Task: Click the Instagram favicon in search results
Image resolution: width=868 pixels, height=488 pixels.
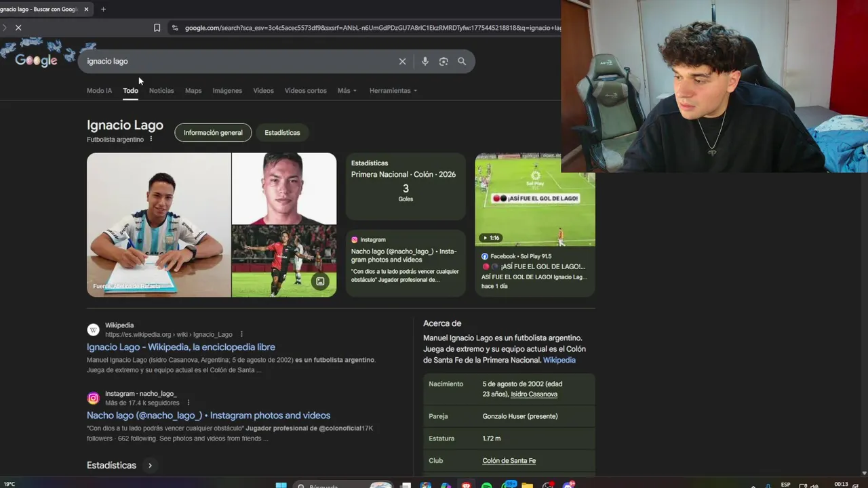Action: (x=93, y=398)
